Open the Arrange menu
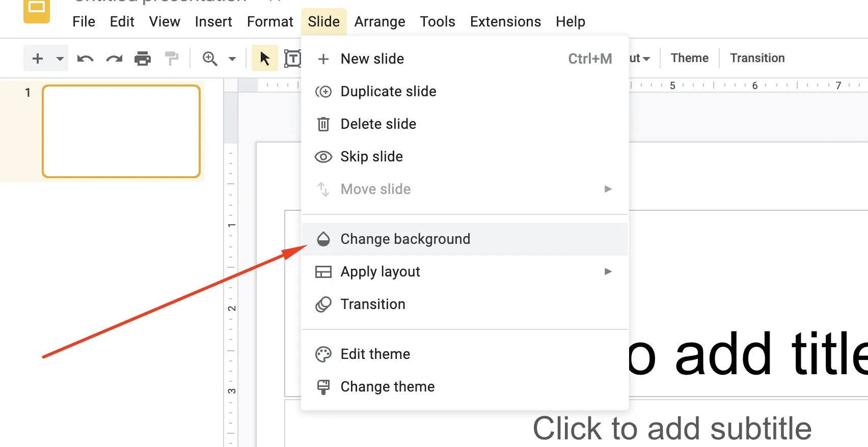The image size is (868, 447). (380, 21)
